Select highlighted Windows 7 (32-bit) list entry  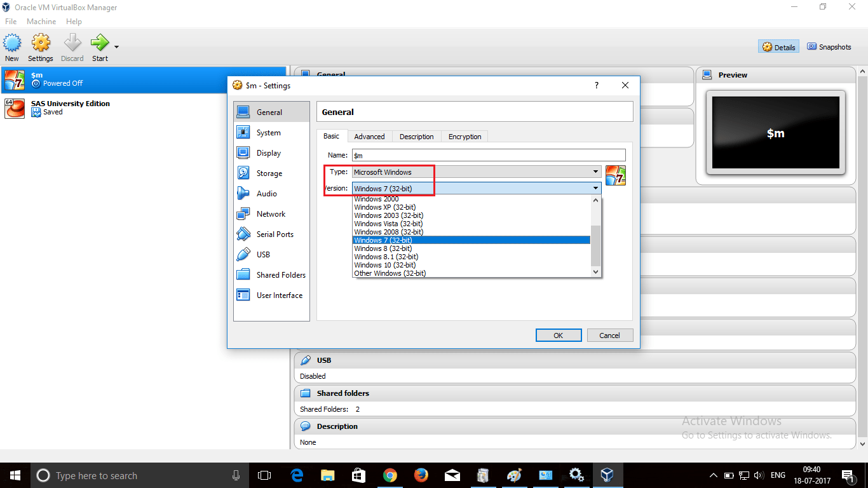click(471, 240)
